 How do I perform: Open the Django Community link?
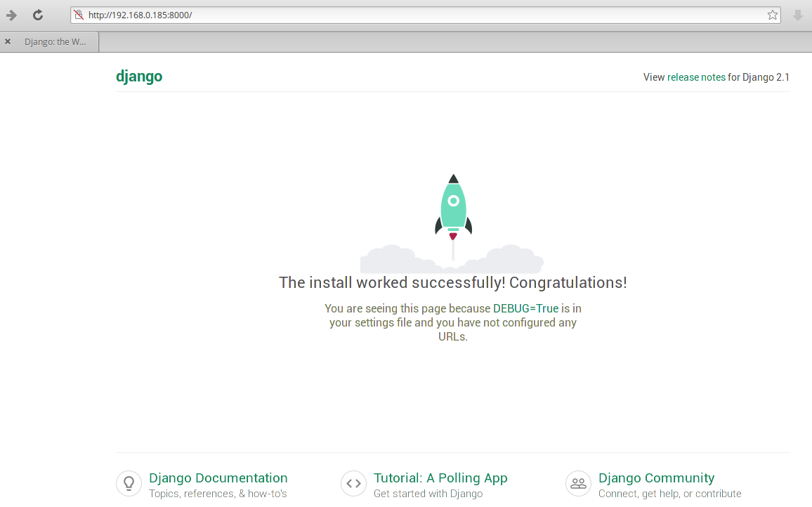656,478
